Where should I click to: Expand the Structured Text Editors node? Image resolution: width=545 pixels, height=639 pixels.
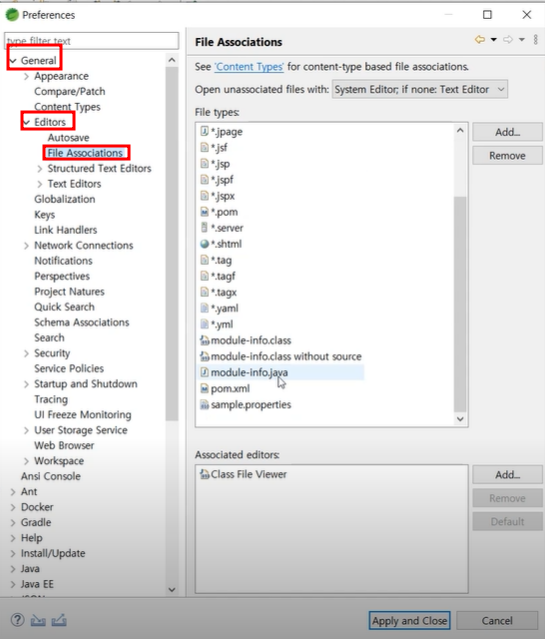40,169
